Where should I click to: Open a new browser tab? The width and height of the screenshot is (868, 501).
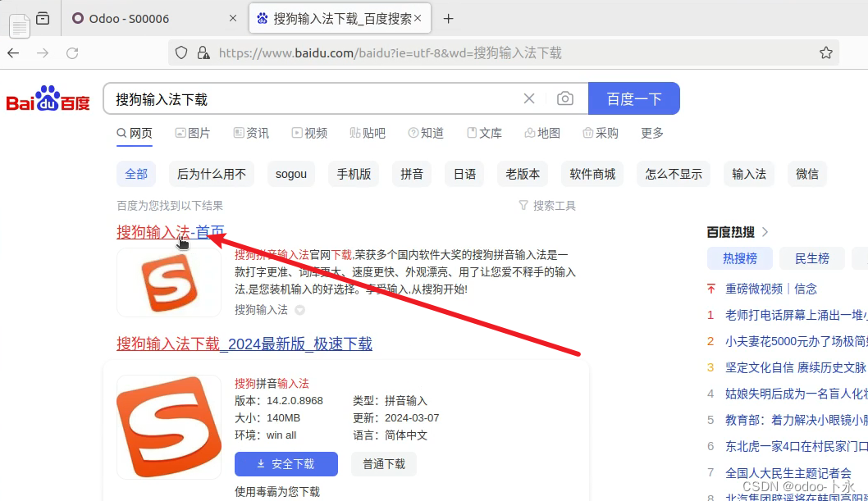tap(449, 19)
